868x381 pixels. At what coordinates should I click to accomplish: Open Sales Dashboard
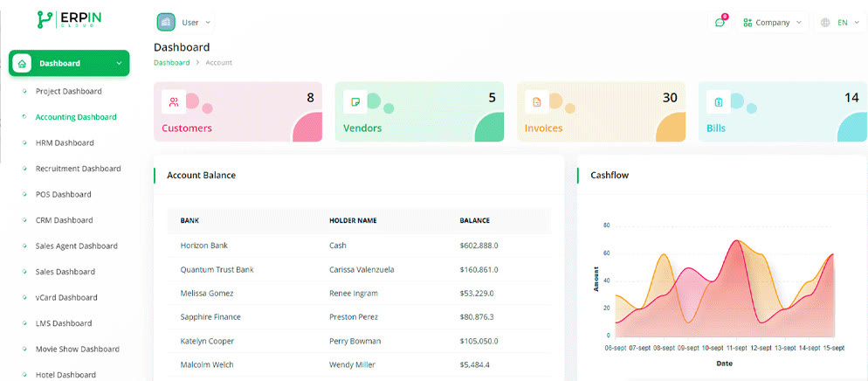[x=65, y=272]
